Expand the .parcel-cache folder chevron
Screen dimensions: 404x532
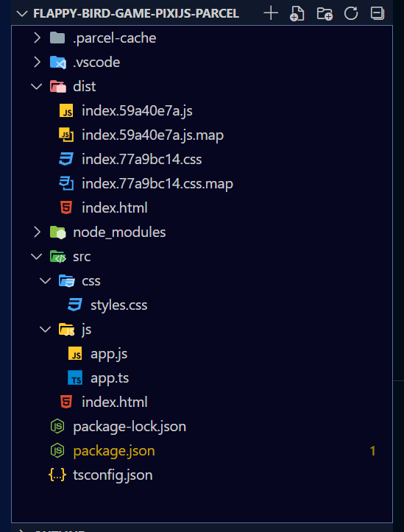pyautogui.click(x=37, y=38)
